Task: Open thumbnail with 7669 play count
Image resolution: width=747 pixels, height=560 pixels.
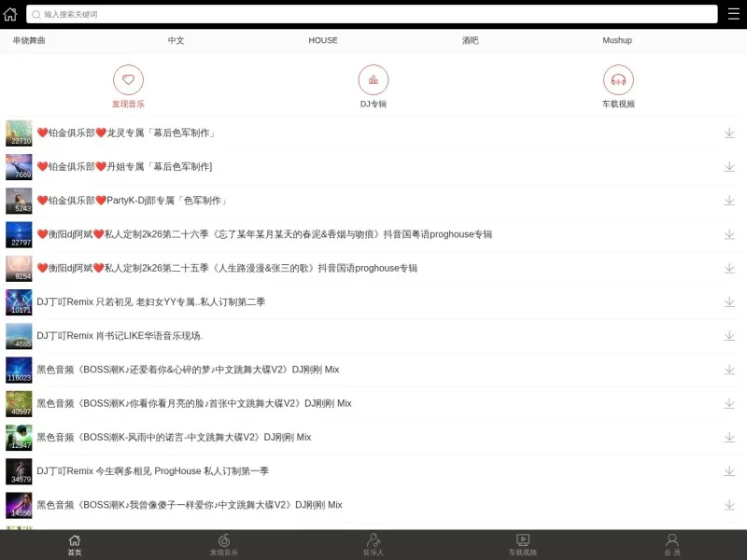Action: (19, 167)
